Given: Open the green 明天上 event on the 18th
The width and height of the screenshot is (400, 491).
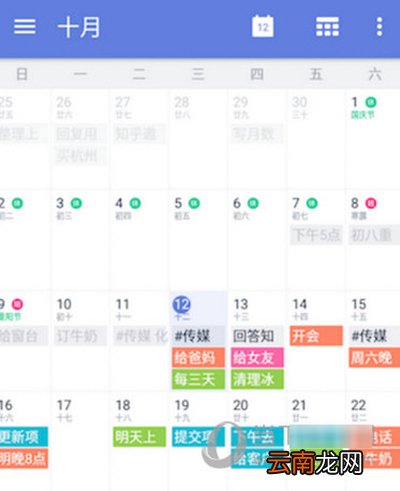Looking at the screenshot, I should (139, 437).
